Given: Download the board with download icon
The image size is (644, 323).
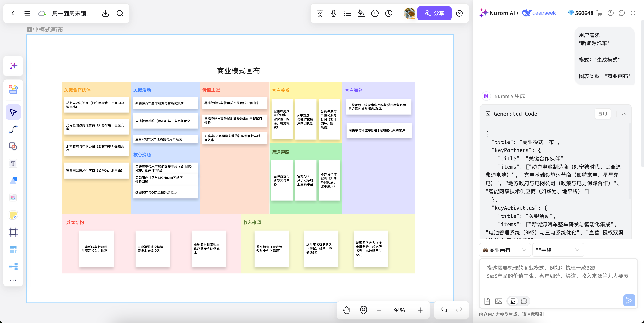Looking at the screenshot, I should click(x=105, y=13).
